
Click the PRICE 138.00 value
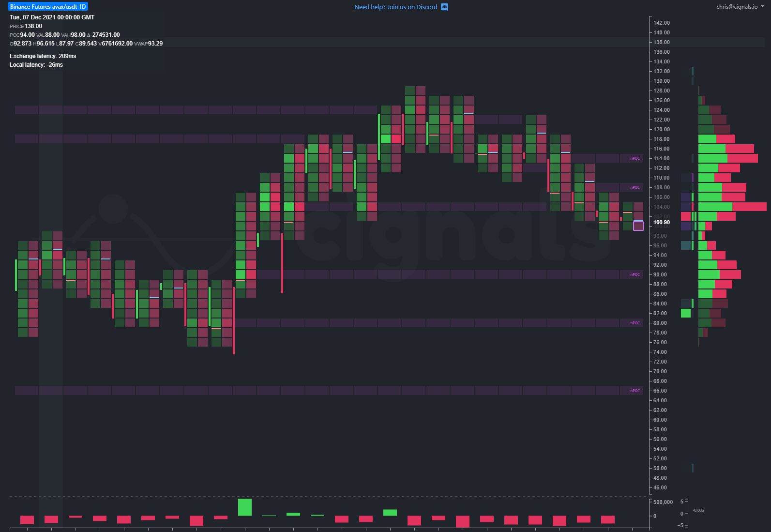tap(33, 26)
